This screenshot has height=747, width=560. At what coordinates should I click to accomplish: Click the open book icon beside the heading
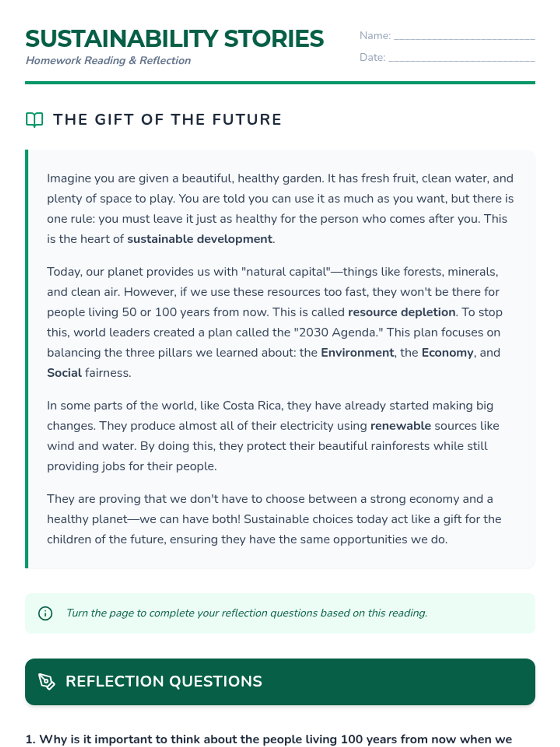pos(35,120)
